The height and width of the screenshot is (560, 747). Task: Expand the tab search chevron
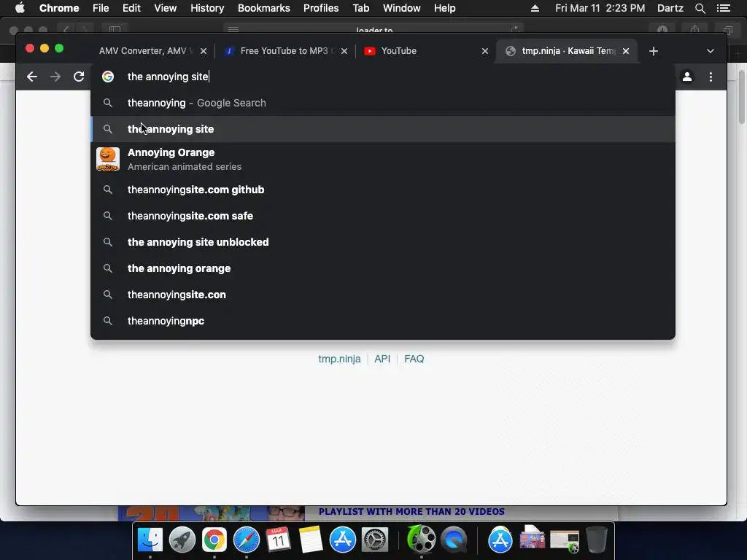(x=711, y=51)
